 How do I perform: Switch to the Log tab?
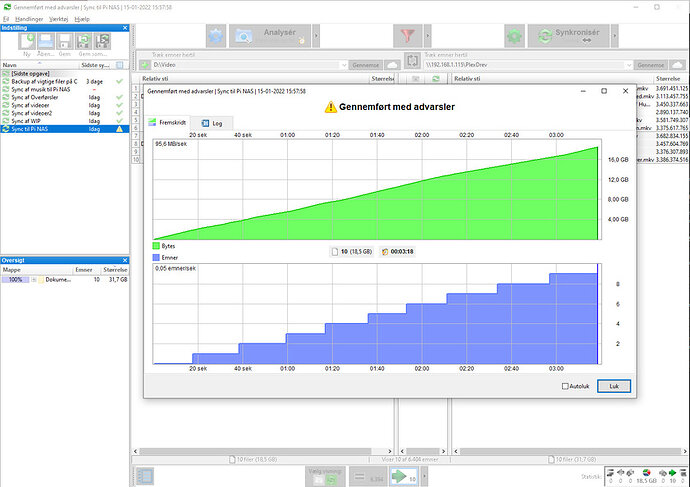point(212,123)
